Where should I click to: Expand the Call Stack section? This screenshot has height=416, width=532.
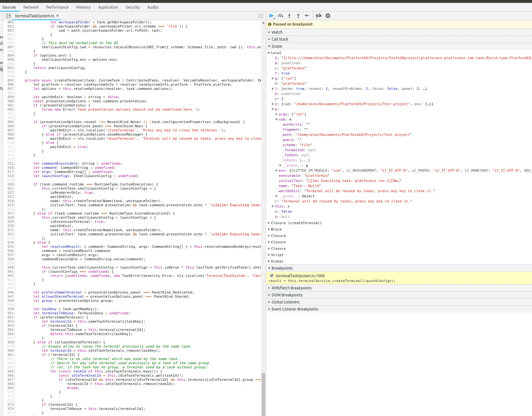(280, 39)
